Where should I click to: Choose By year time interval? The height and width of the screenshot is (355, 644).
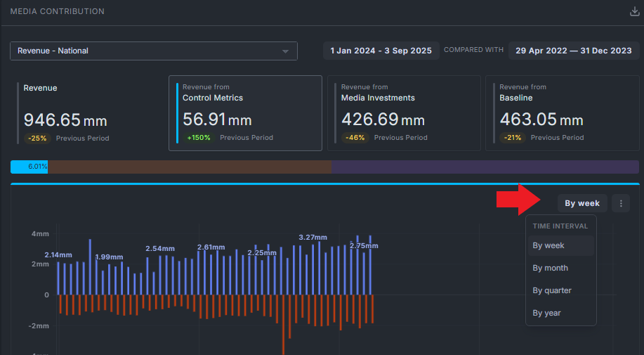click(x=560, y=313)
